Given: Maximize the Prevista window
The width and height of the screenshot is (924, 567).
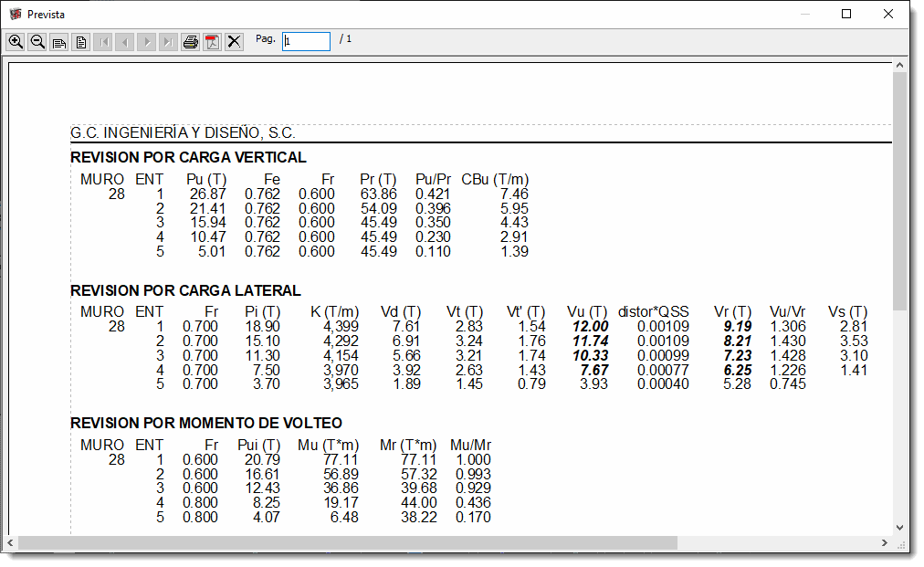Looking at the screenshot, I should (846, 14).
